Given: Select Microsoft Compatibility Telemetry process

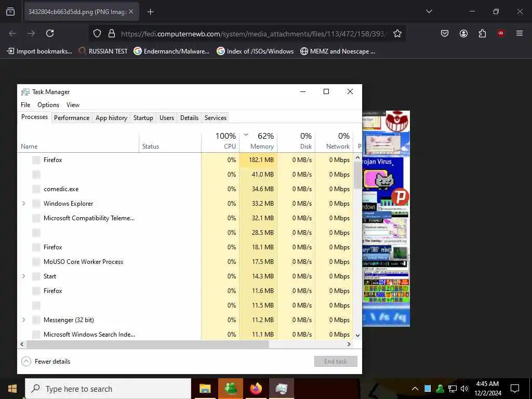Looking at the screenshot, I should tap(185, 218).
